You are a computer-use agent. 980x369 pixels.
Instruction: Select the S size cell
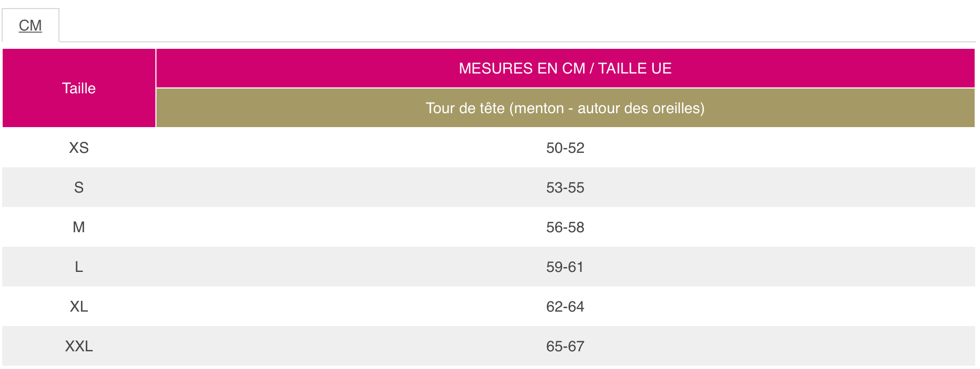click(79, 188)
